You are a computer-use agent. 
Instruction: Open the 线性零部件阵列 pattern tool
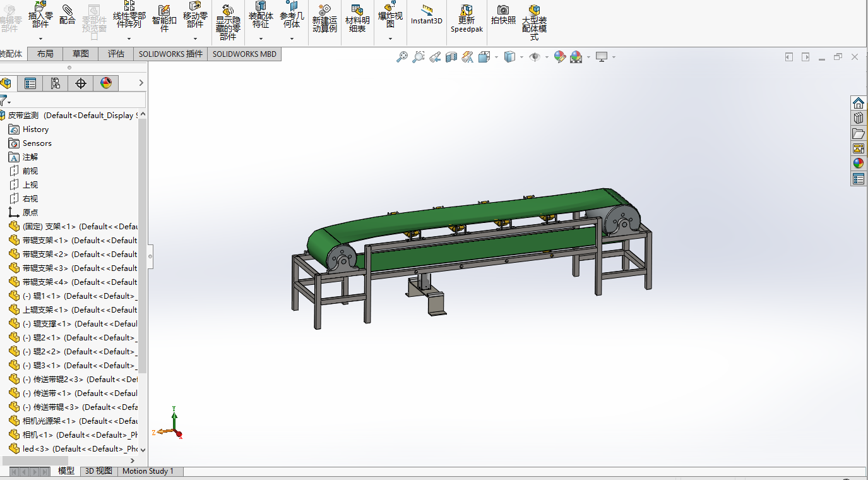(x=129, y=15)
